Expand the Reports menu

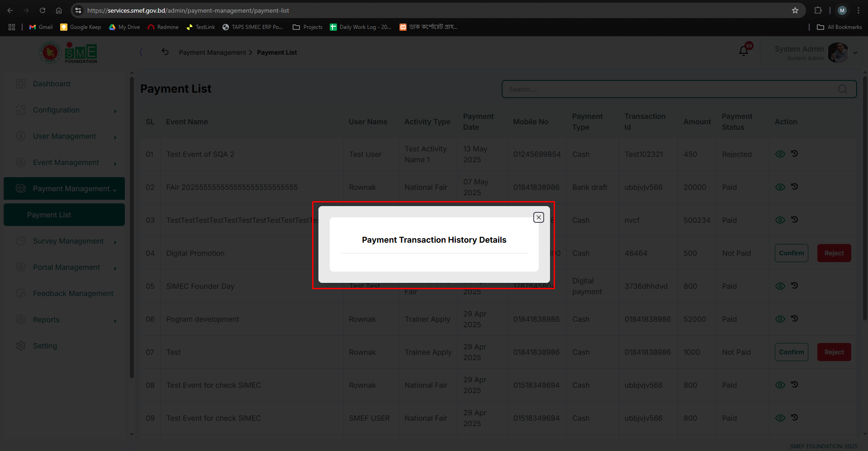click(64, 319)
